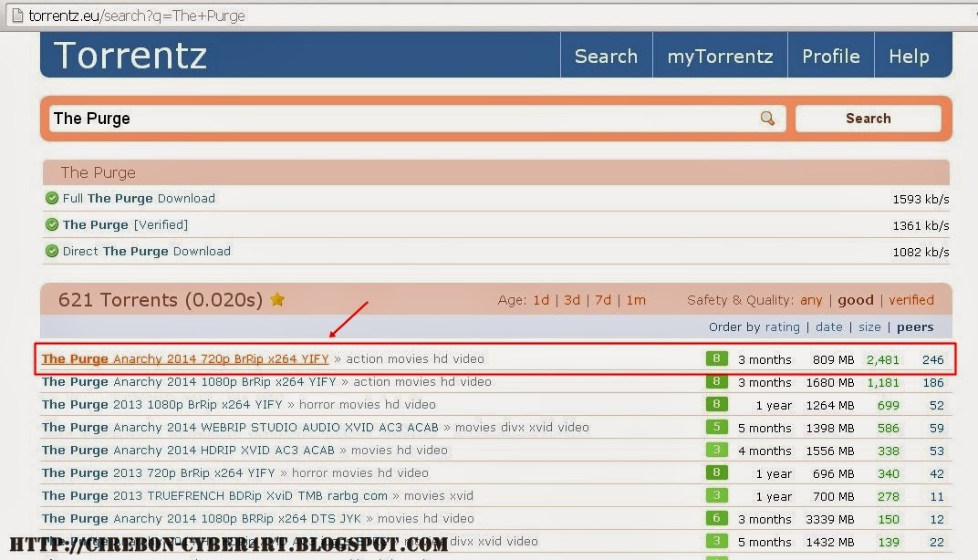Viewport: 978px width, 560px height.
Task: Click rating badge 5 for WEBRIP STUDIO AUDIO row
Action: click(x=717, y=427)
